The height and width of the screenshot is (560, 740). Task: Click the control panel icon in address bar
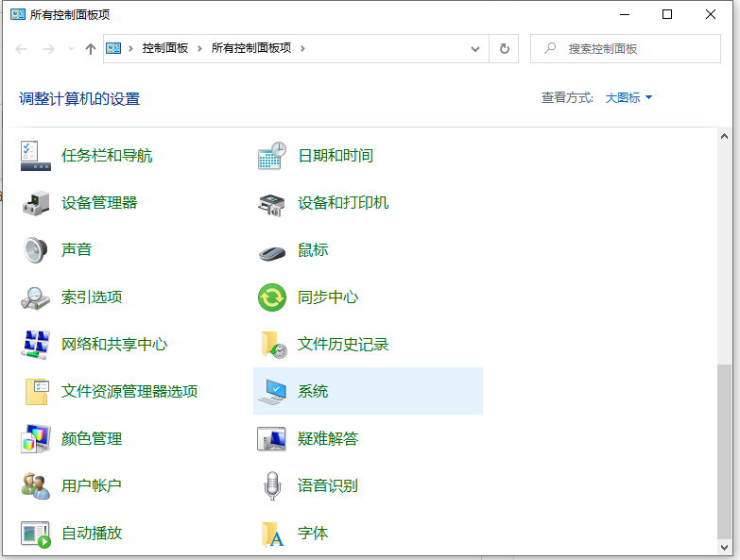[113, 48]
